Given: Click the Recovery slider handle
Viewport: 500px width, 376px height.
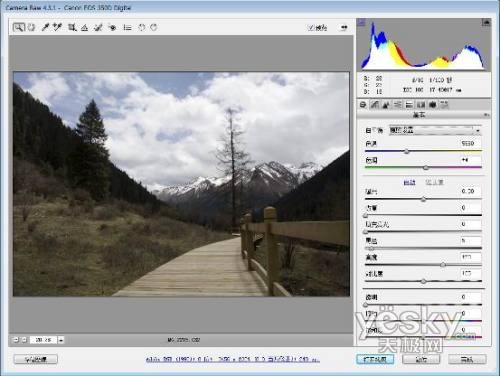Looking at the screenshot, I should pos(366,216).
